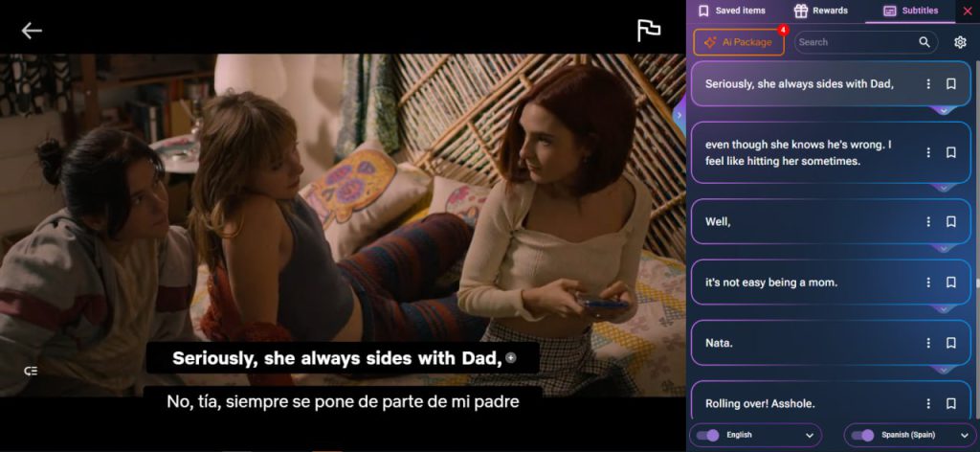Toggle the Spanish (Spain) subtitles switch

[862, 435]
